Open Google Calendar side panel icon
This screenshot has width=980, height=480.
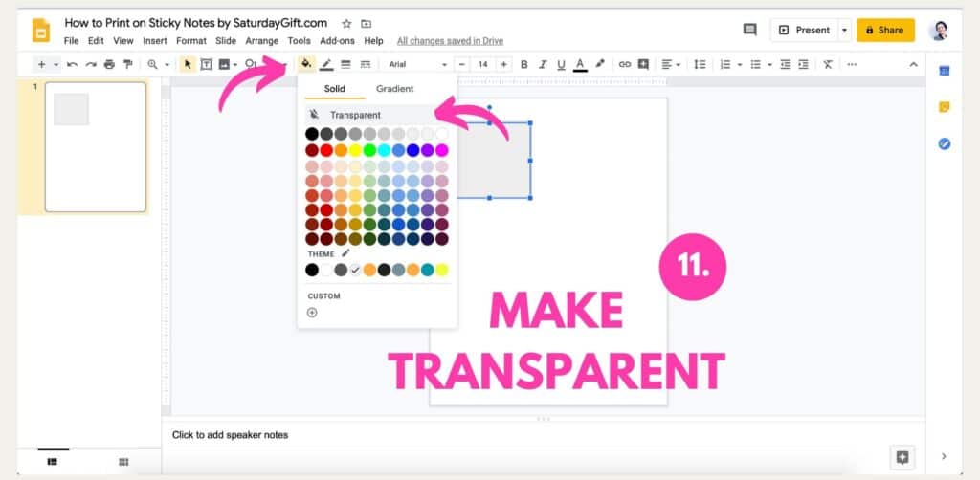[945, 71]
